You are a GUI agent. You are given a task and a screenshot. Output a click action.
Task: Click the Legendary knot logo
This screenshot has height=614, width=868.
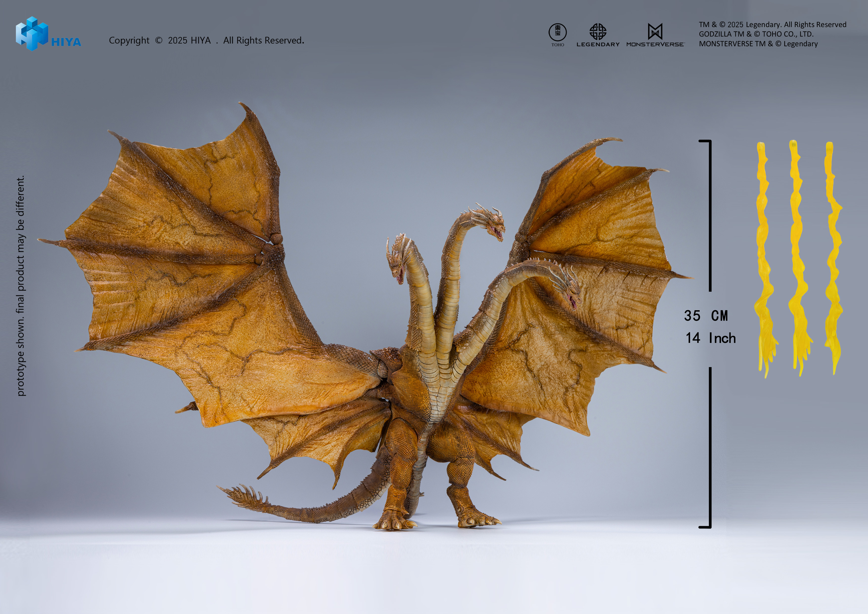[598, 32]
